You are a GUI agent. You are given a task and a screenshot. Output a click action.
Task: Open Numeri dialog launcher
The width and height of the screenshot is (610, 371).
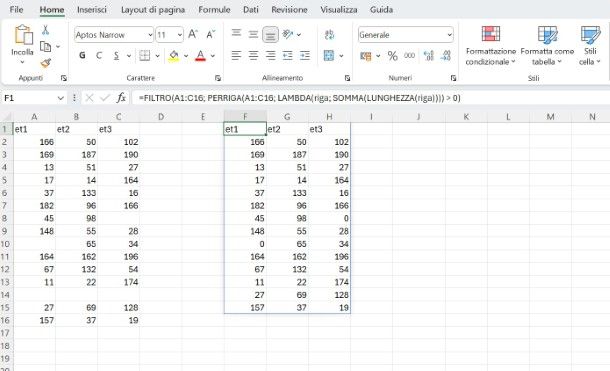point(453,78)
